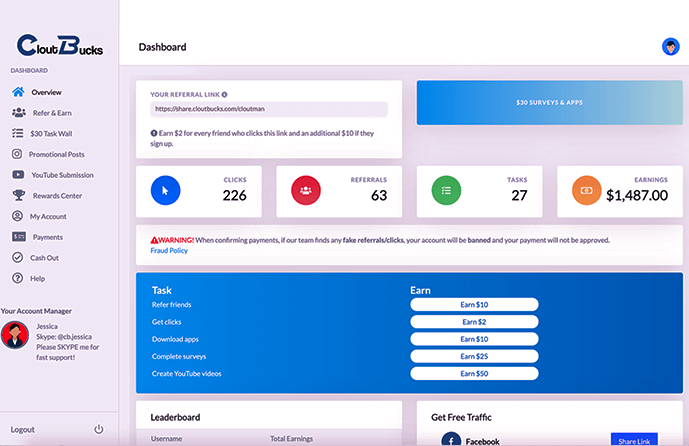The height and width of the screenshot is (446, 689).
Task: Click the Rewards Center trophy icon
Action: (18, 195)
